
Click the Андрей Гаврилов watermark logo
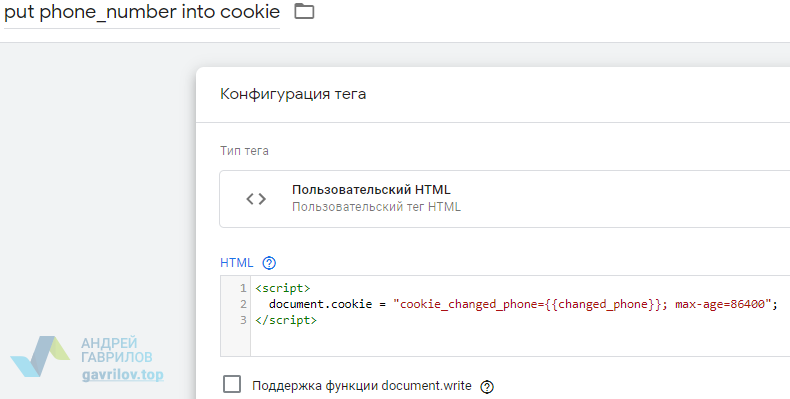coord(40,356)
